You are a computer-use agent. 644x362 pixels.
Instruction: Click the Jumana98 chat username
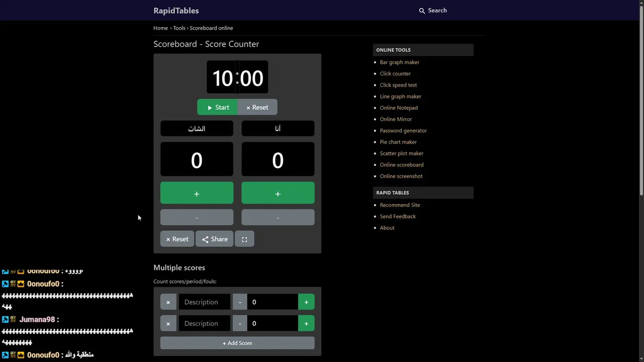(x=37, y=319)
